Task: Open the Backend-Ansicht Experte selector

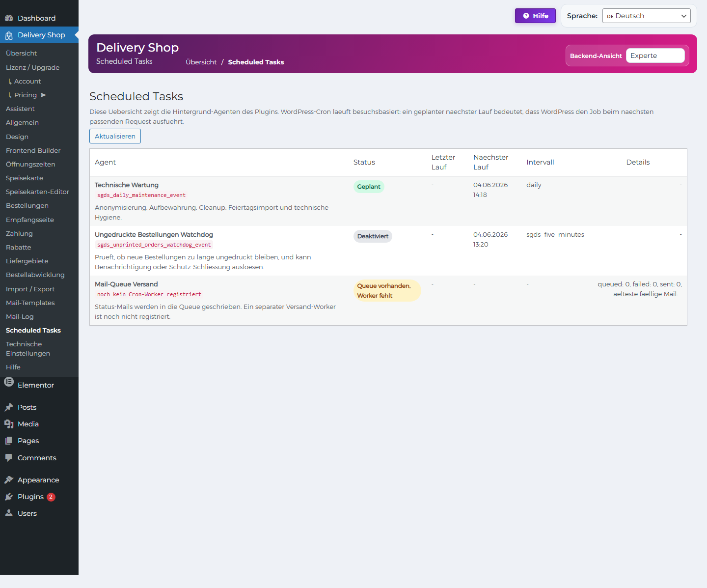Action: click(655, 56)
